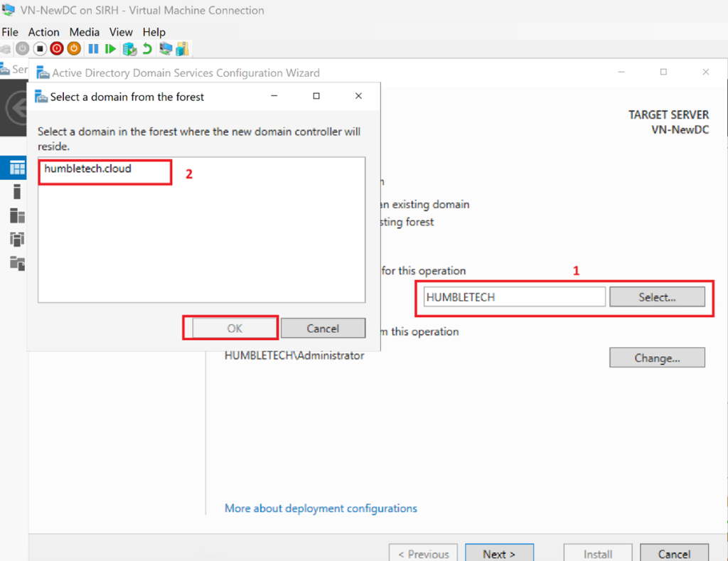Click the green Revert arrow icon
This screenshot has height=561, width=728.
[147, 49]
